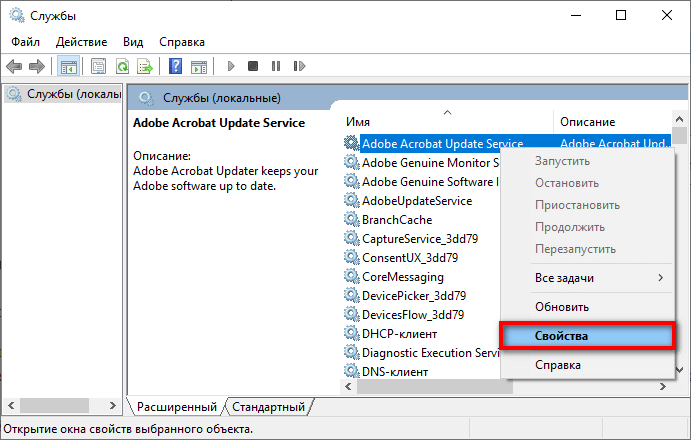Click the Restart service toolbar icon
This screenshot has height=440, width=691.
pos(299,66)
